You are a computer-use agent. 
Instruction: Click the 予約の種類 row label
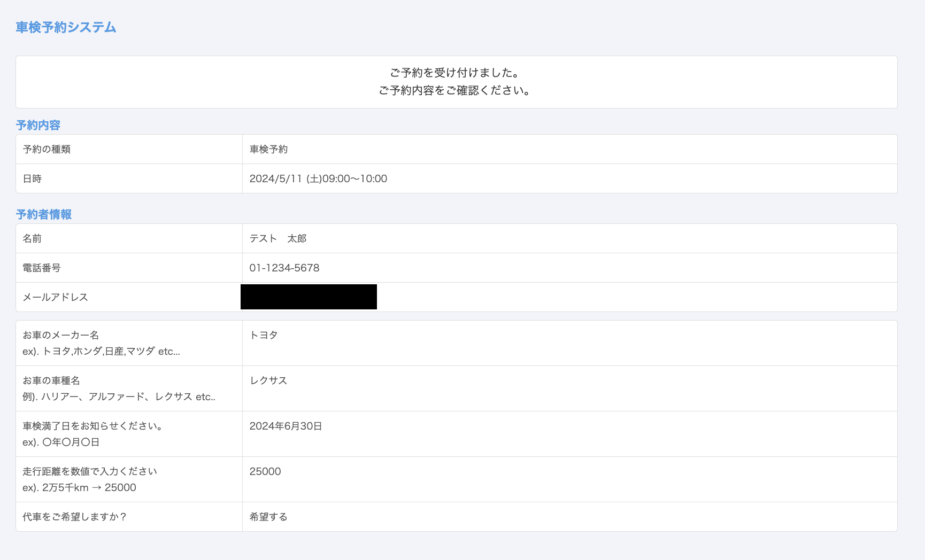[47, 149]
